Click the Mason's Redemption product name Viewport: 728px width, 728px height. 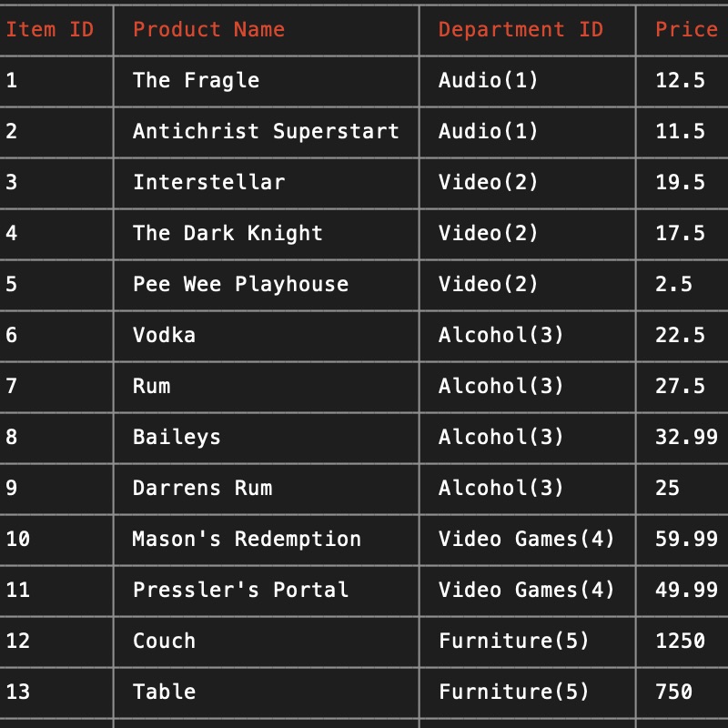tap(247, 539)
